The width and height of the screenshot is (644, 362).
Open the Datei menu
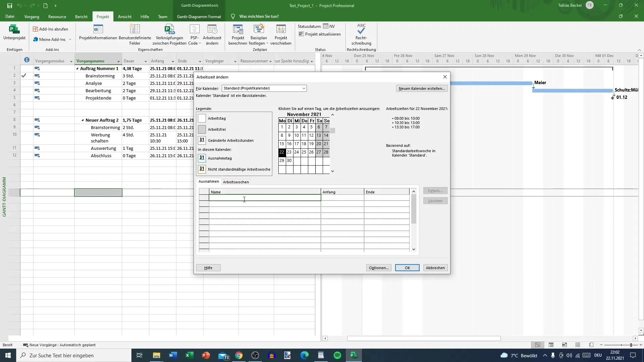point(10,16)
